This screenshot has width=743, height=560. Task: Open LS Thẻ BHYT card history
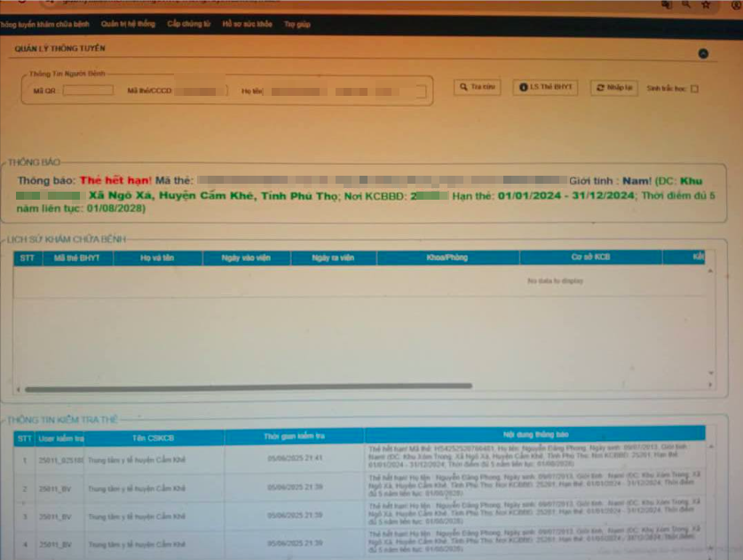click(x=545, y=87)
